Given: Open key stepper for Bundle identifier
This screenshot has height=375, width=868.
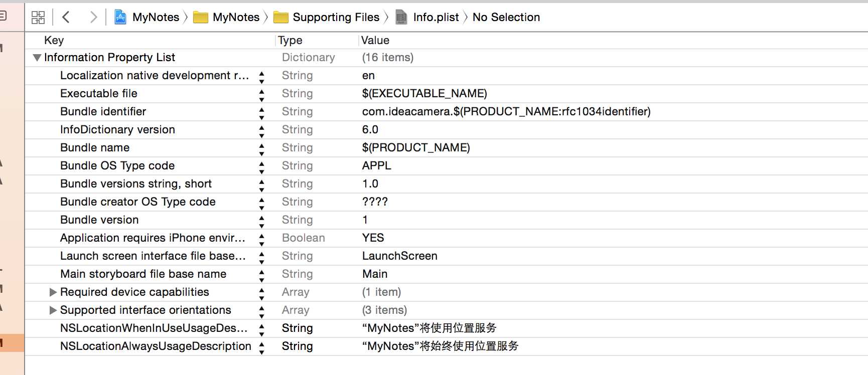Looking at the screenshot, I should tap(261, 113).
